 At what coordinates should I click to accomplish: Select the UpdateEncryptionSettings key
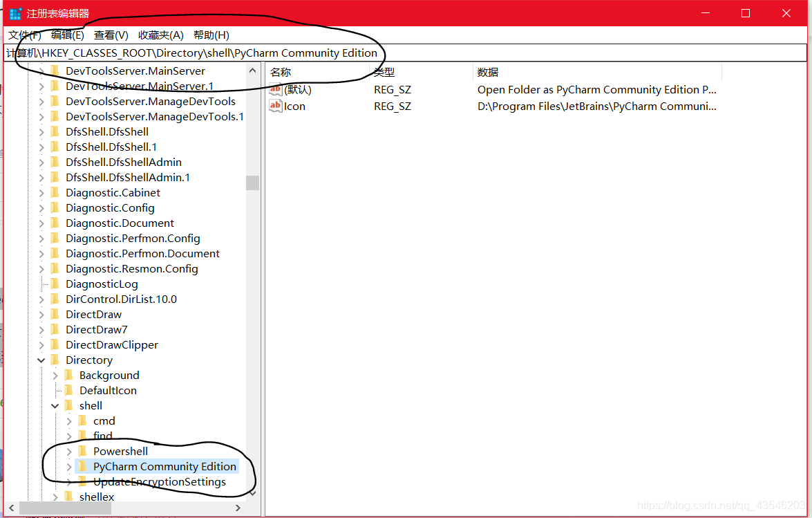tap(160, 482)
